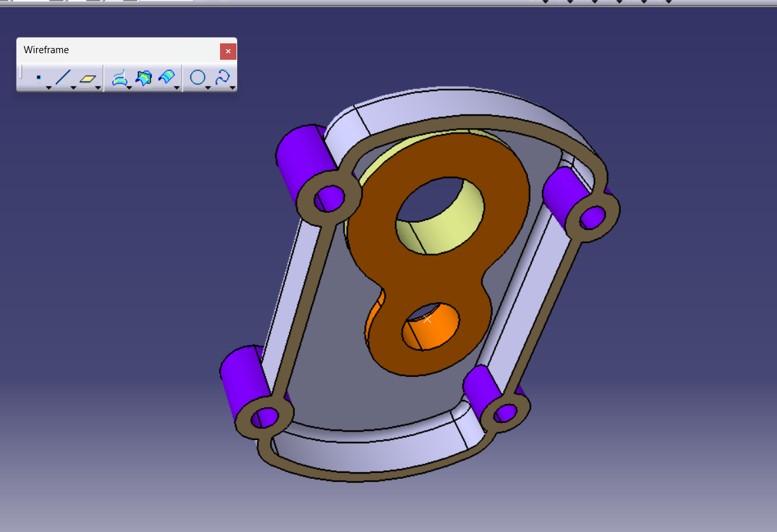Activate the Intersection tool icon
Viewport: 777px width, 532px height.
coord(144,78)
